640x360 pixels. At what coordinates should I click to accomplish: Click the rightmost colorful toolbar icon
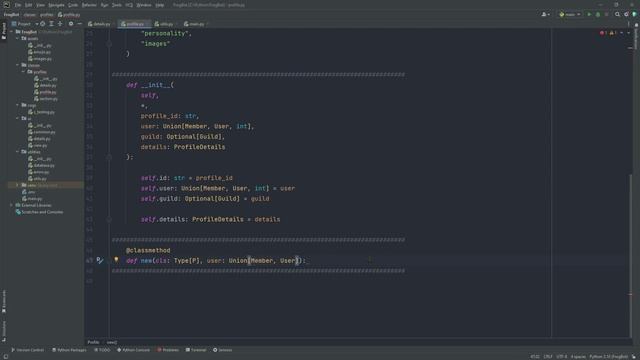tap(634, 14)
